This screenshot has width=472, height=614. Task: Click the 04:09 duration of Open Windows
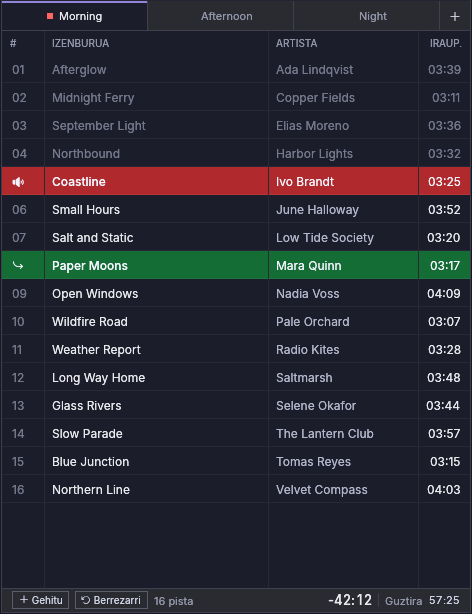pos(444,294)
